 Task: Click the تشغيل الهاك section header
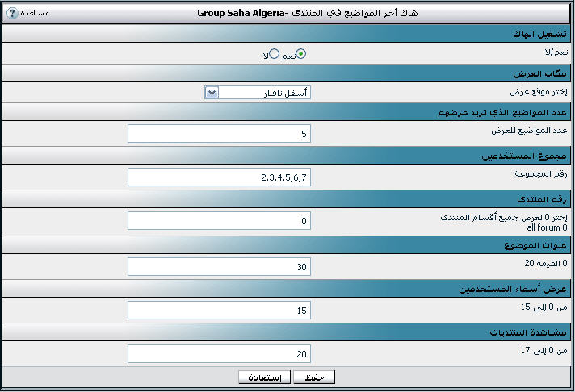pos(287,34)
